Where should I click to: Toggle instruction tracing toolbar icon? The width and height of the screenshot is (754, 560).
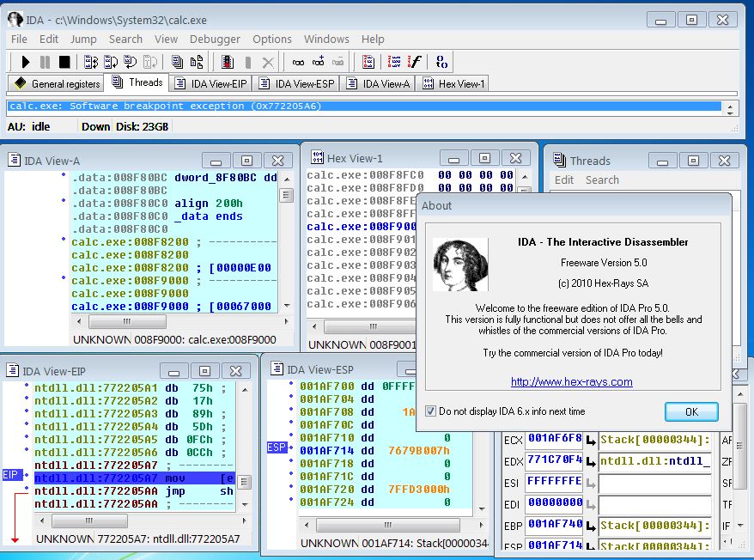394,62
